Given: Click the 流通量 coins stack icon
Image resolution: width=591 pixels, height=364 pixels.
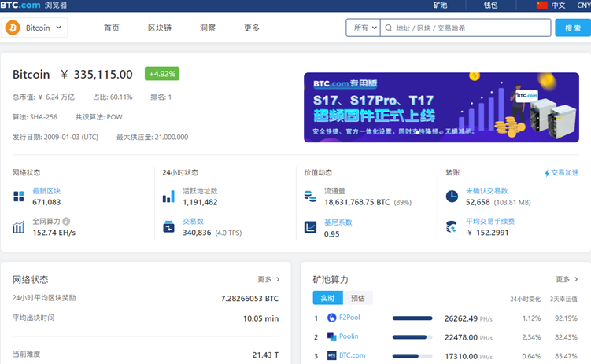Looking at the screenshot, I should pyautogui.click(x=310, y=196).
